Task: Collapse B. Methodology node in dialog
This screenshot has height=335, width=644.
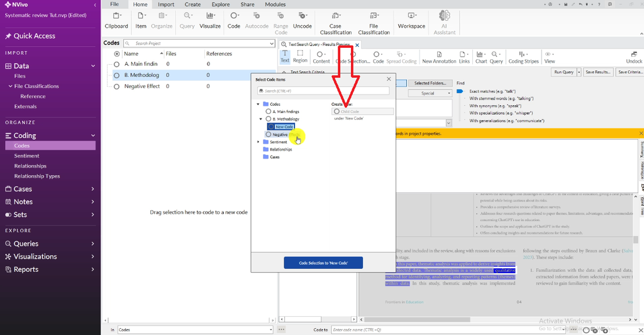Action: (260, 119)
